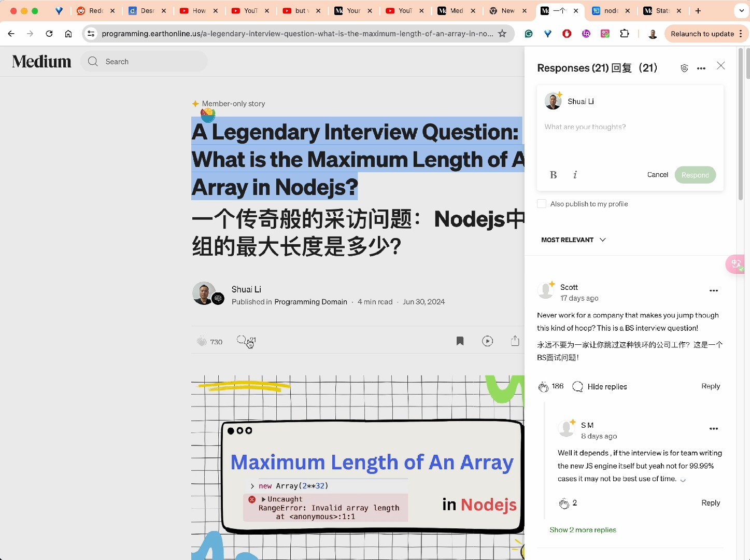
Task: Open Programming Domain publication link
Action: pyautogui.click(x=310, y=302)
